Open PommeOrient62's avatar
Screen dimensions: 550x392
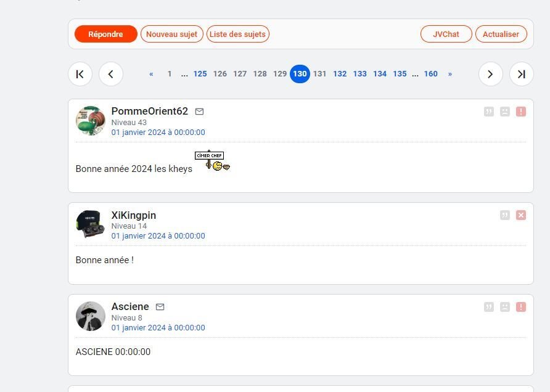point(91,121)
